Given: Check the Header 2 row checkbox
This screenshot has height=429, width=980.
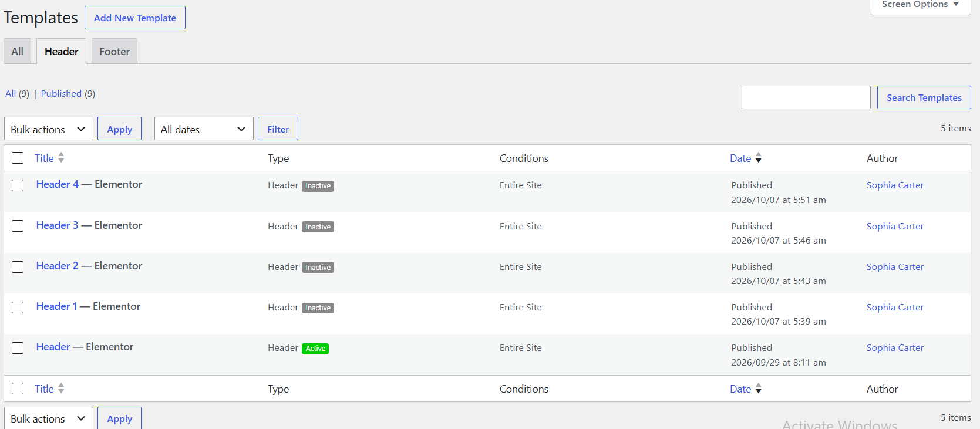Looking at the screenshot, I should pyautogui.click(x=18, y=267).
